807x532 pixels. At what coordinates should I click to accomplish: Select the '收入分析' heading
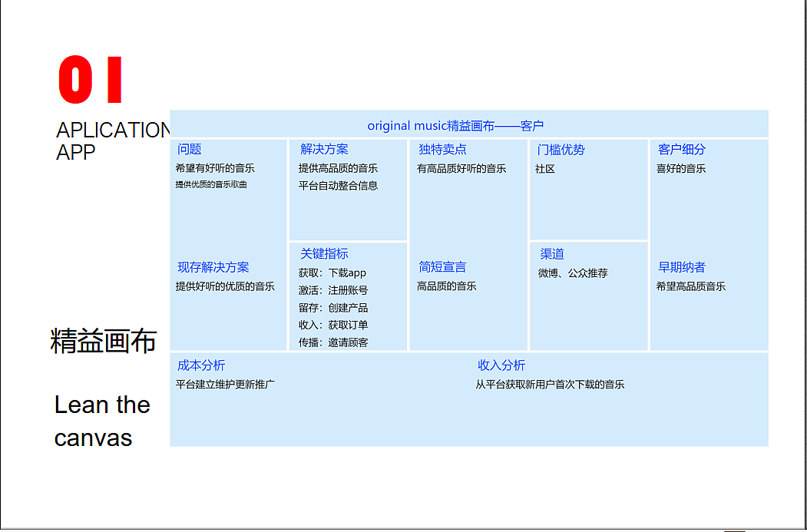click(501, 365)
